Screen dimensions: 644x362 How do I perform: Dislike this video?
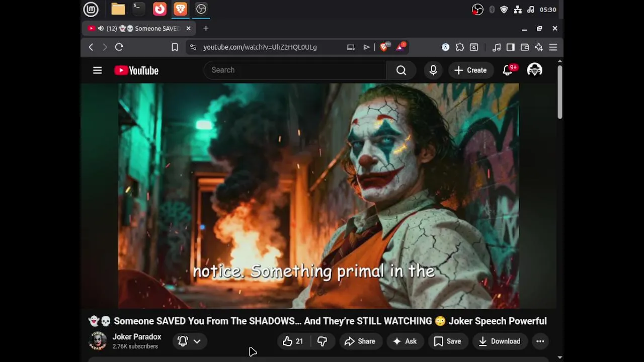coord(322,341)
